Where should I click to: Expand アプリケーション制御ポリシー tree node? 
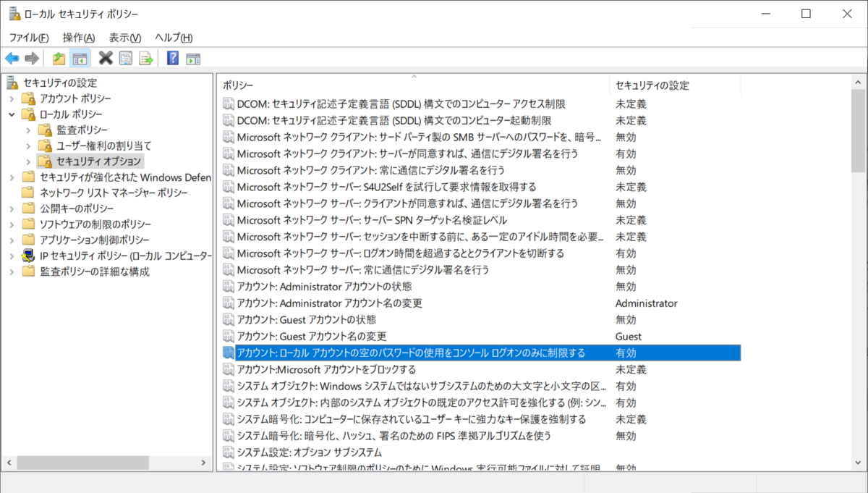12,240
